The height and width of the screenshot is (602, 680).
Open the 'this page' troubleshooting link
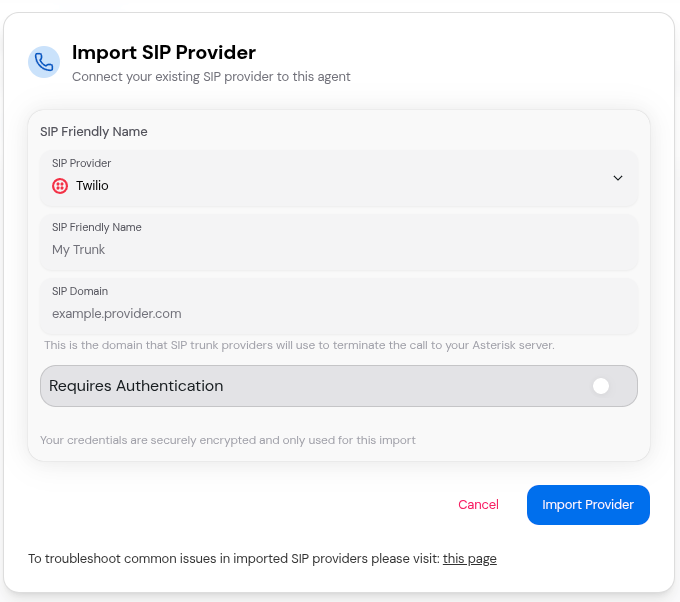pyautogui.click(x=470, y=559)
